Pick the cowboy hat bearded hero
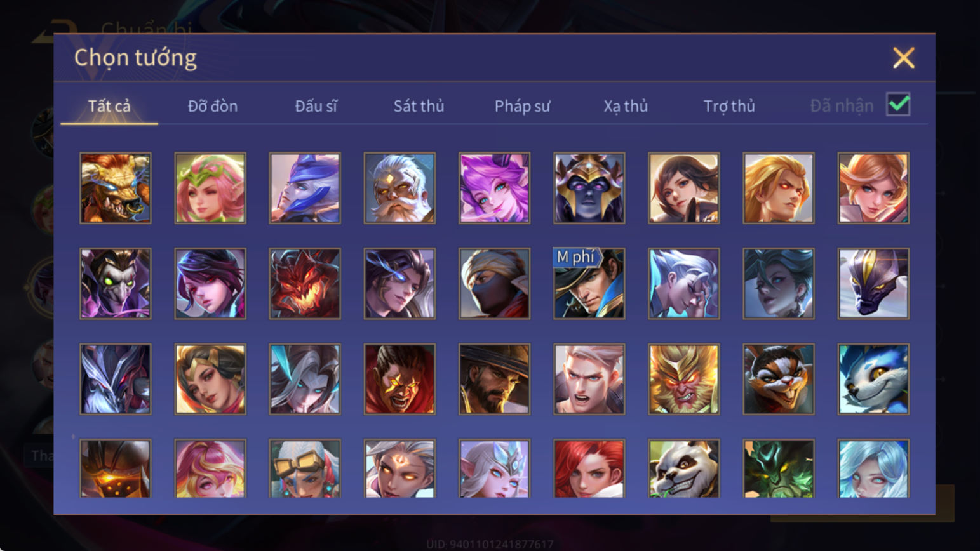 point(494,379)
